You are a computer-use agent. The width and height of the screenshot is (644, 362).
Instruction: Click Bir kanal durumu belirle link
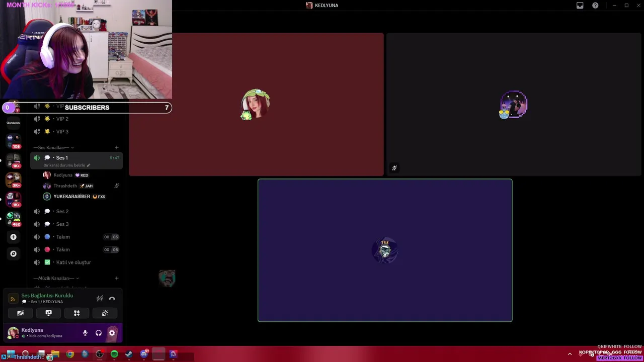pos(64,165)
